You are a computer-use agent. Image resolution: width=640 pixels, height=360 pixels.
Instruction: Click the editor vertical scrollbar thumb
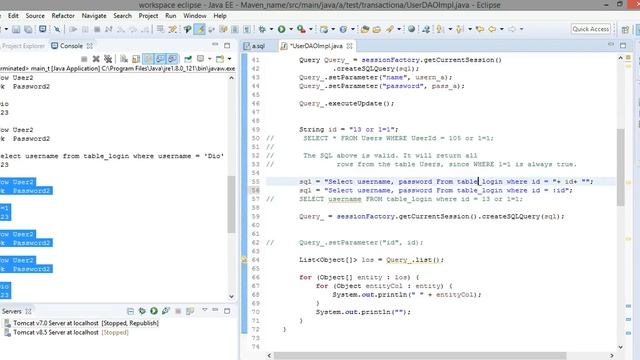pyautogui.click(x=620, y=167)
